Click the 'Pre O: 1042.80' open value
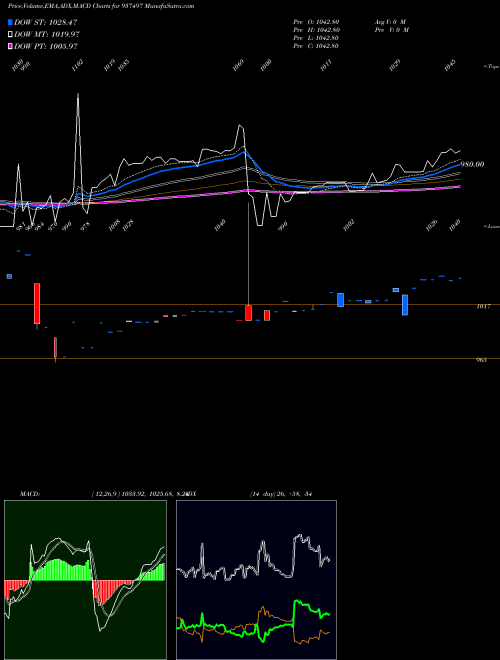Screen dimensions: 500x660 (x=316, y=22)
